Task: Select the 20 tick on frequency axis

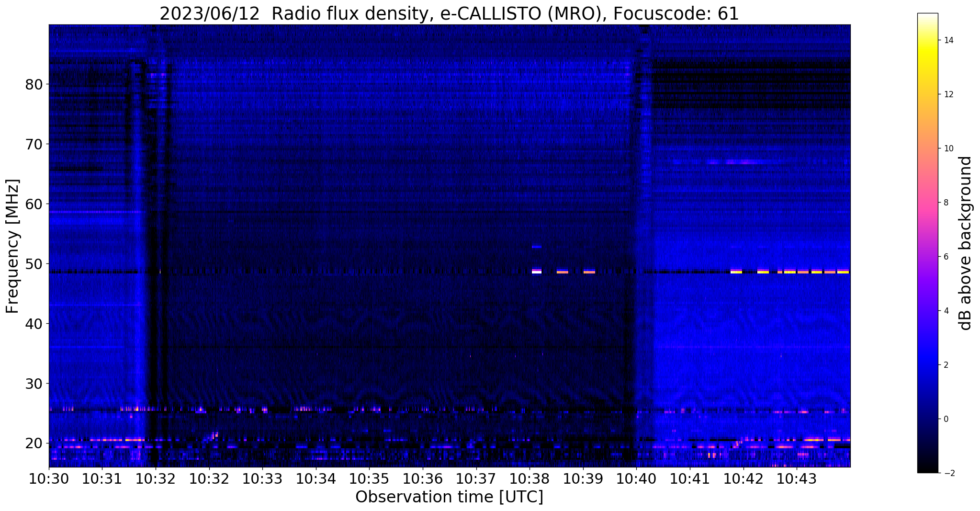Action: (34, 443)
